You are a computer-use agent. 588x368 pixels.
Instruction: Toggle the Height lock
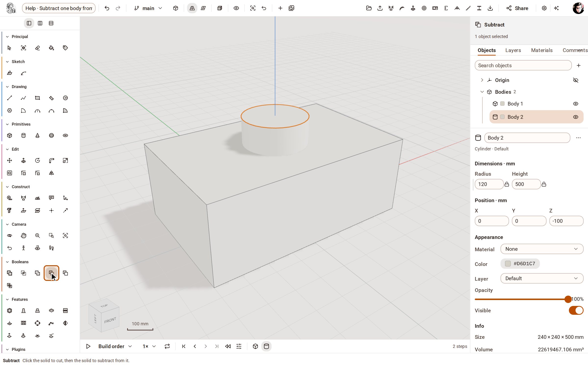(544, 184)
